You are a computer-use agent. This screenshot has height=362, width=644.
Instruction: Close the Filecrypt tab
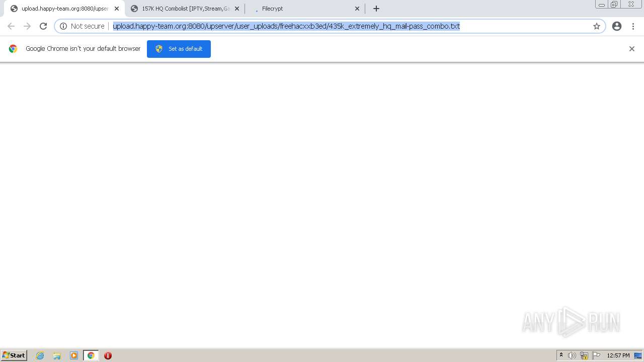click(x=357, y=9)
